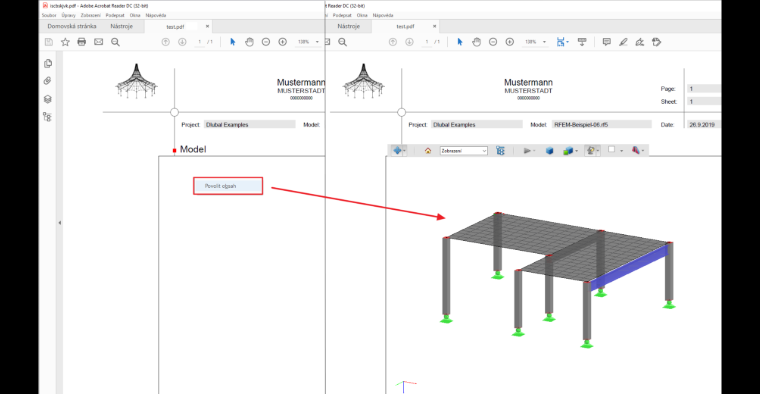This screenshot has height=394, width=760.
Task: Open Soubor menu in left window
Action: 49,16
